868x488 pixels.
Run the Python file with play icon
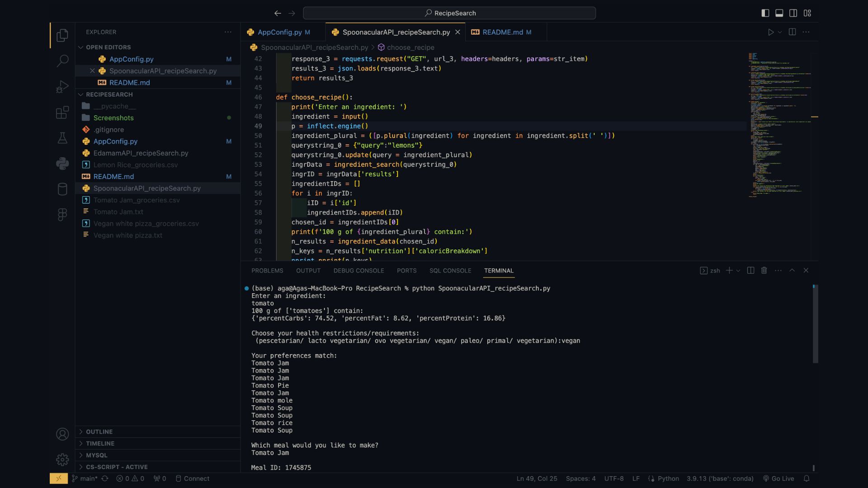tap(771, 32)
